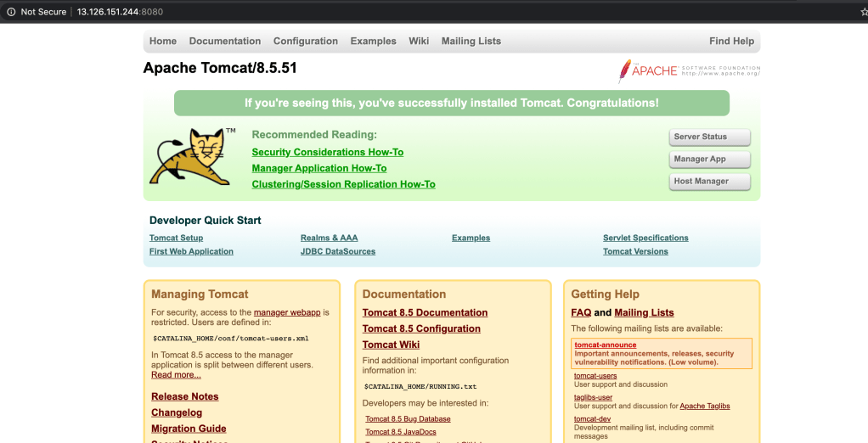Follow the Tomcat Setup link
Viewport: 868px width, 443px height.
coord(176,238)
